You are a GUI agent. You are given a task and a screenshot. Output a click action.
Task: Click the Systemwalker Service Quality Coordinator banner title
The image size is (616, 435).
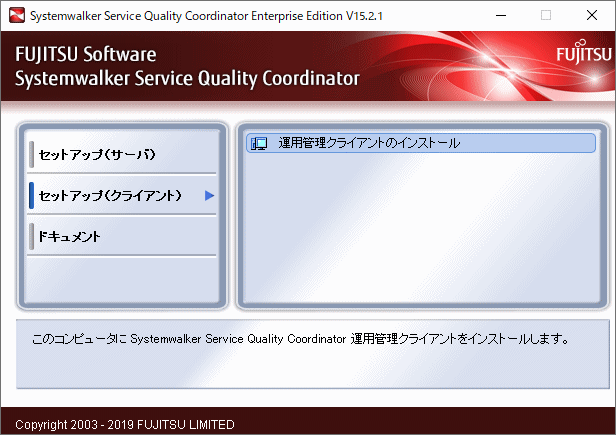(x=187, y=79)
